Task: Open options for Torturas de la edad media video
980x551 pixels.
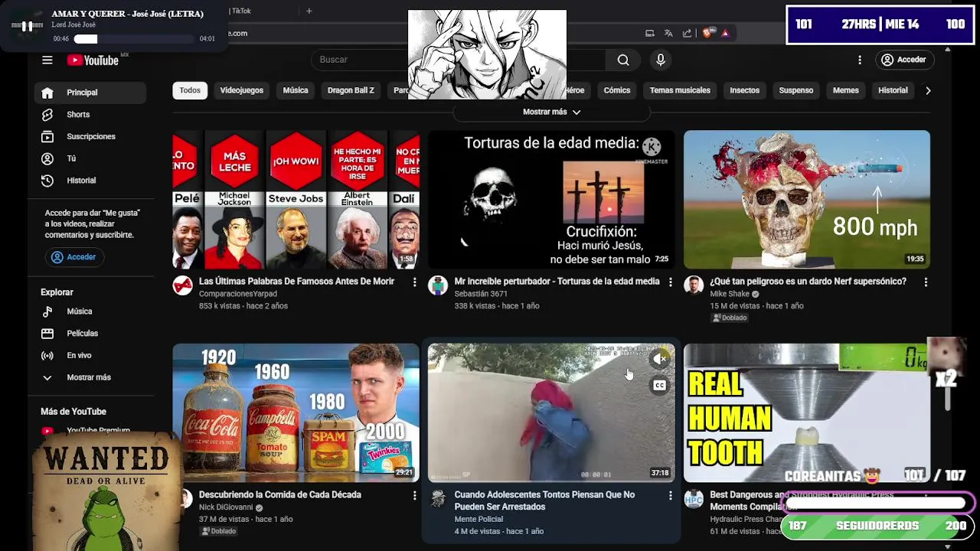Action: point(670,282)
